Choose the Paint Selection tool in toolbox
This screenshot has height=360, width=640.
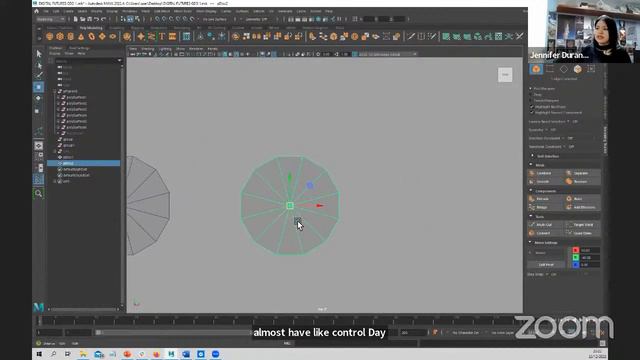(39, 76)
